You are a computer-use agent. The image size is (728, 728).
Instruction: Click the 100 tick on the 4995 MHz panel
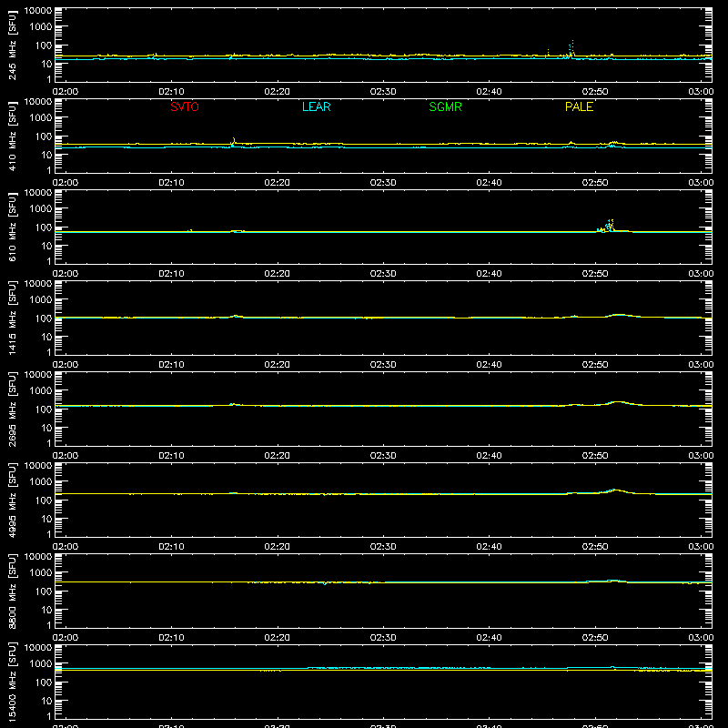click(x=44, y=500)
